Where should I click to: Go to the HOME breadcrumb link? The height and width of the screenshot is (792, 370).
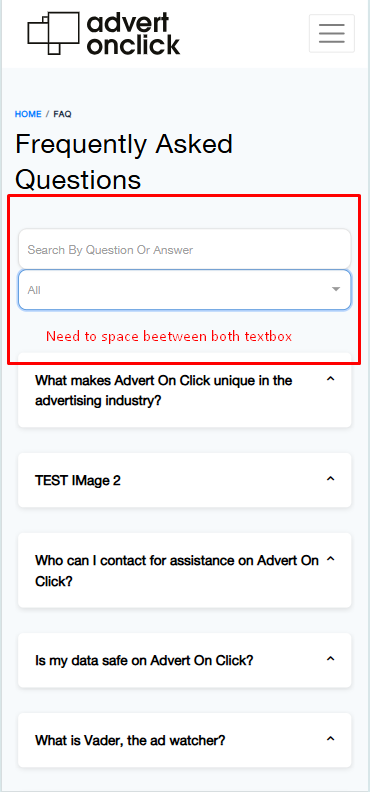click(x=28, y=114)
